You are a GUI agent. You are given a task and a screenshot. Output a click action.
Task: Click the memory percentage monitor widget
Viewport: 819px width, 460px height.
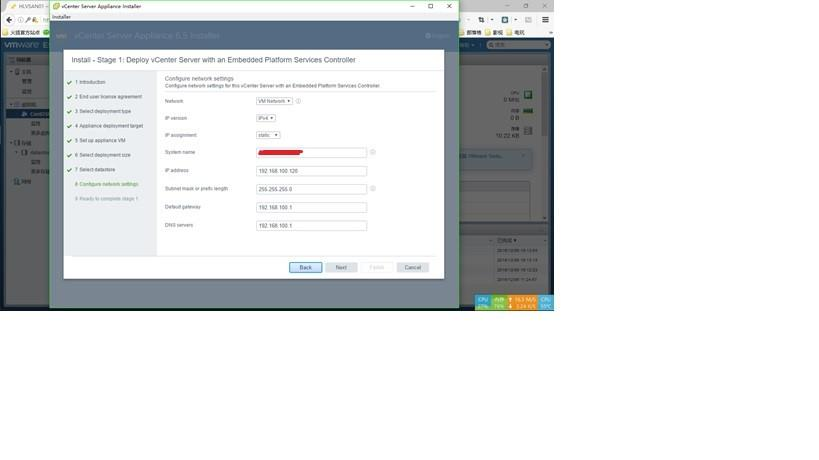tap(499, 303)
